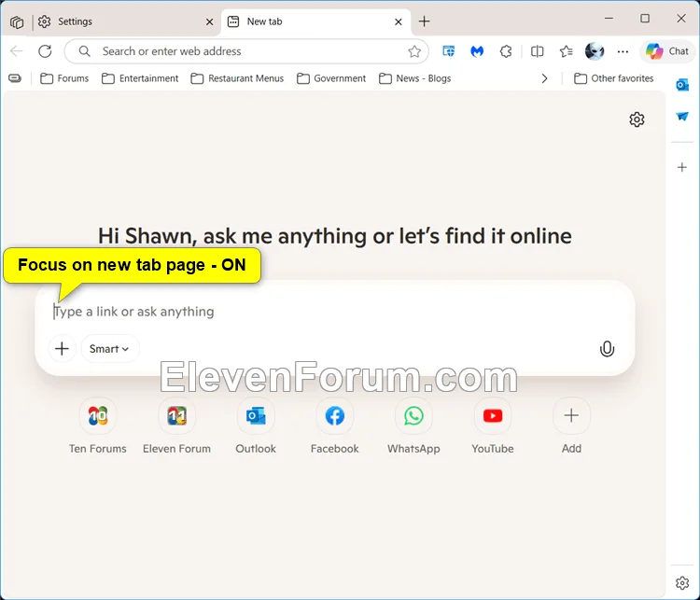700x600 pixels.
Task: Open the Entertainment favorites folder
Action: click(140, 78)
